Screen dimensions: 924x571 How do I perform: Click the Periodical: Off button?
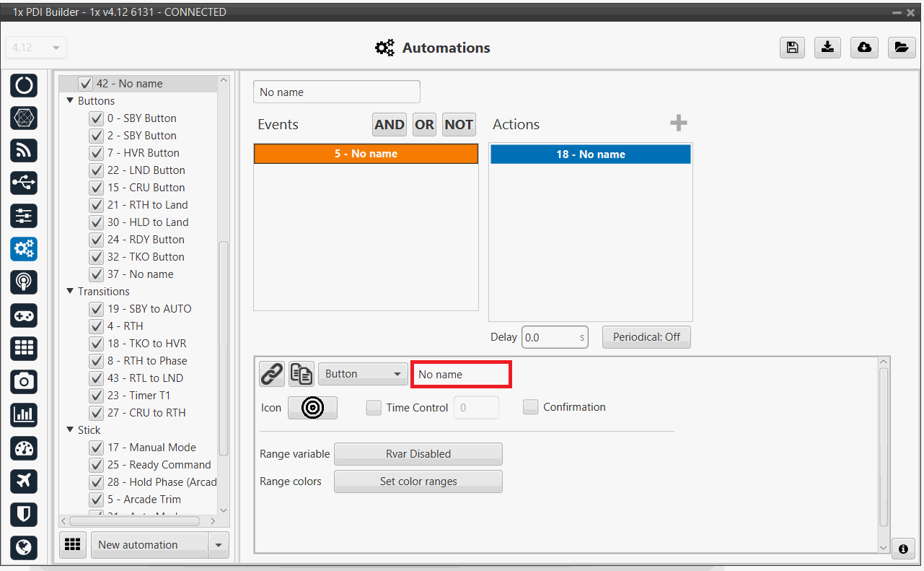(646, 337)
